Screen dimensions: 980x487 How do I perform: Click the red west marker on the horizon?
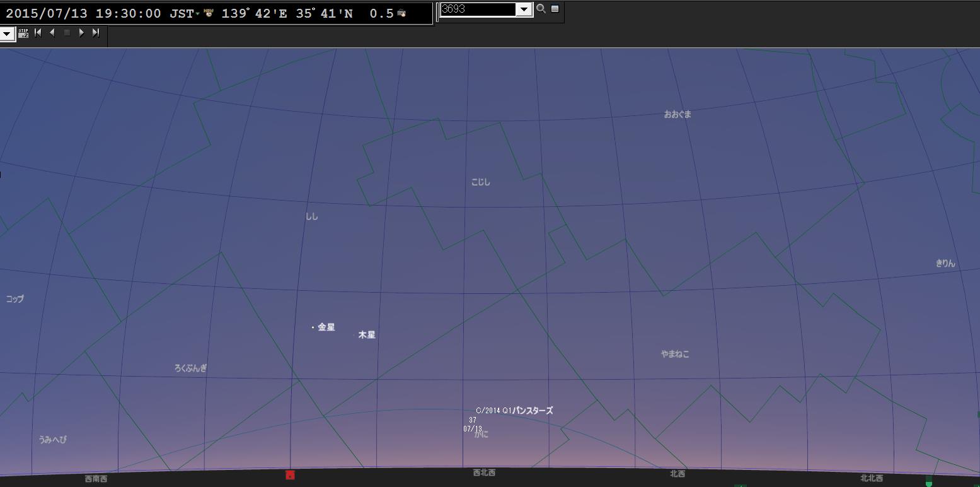click(290, 474)
